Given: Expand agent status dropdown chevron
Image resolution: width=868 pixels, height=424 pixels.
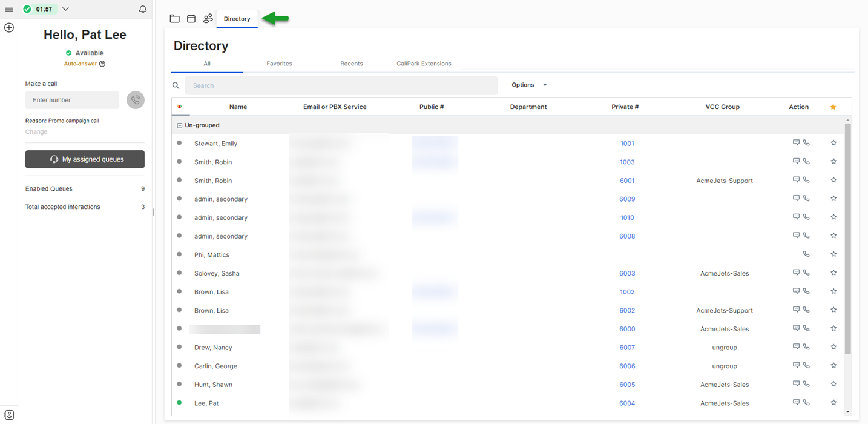Looking at the screenshot, I should [65, 9].
